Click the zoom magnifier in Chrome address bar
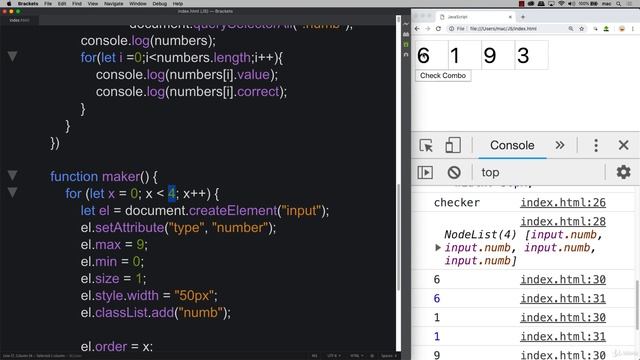The width and height of the screenshot is (640, 360). 571,29
